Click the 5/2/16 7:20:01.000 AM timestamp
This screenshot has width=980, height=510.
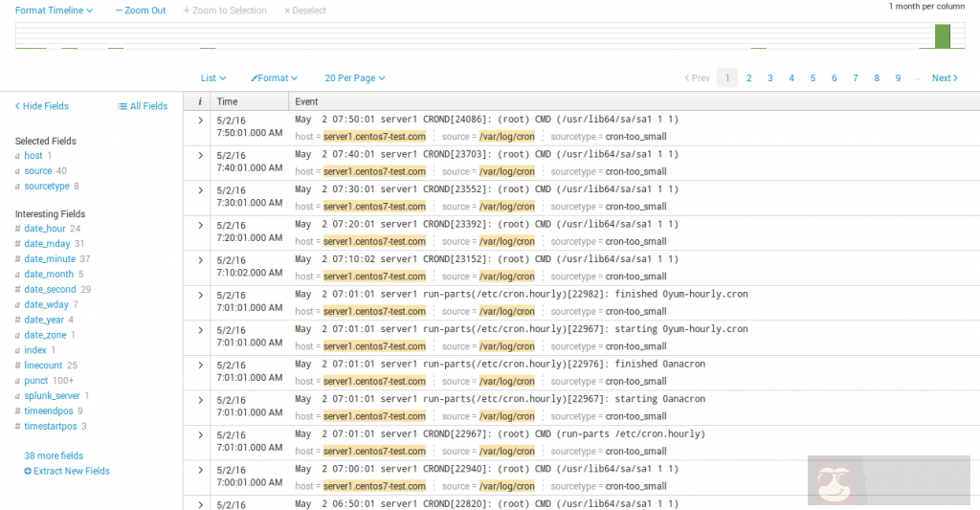pos(250,232)
